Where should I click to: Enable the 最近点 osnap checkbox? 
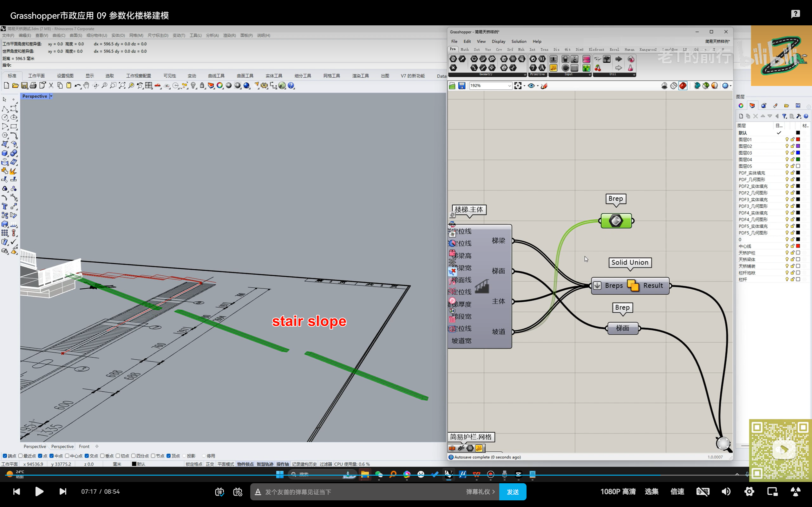pyautogui.click(x=21, y=456)
